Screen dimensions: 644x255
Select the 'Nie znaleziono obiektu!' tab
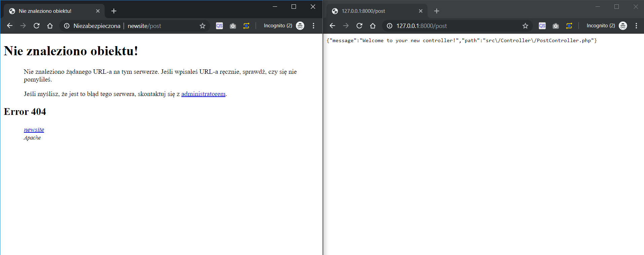50,11
